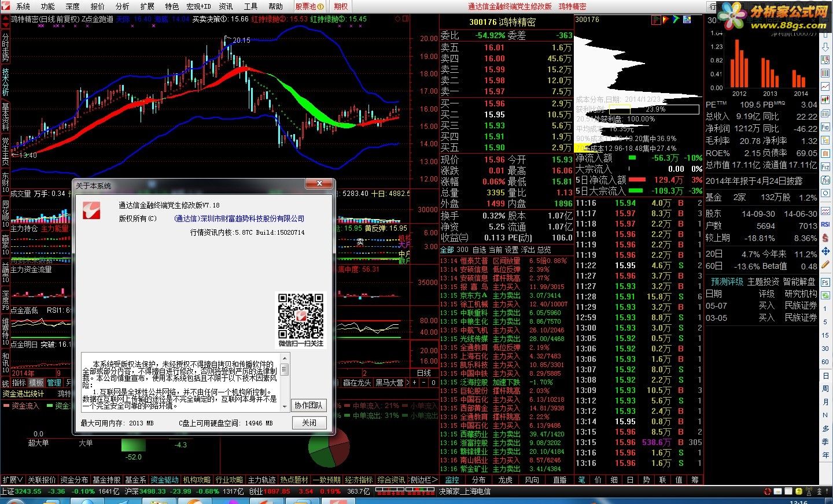
Task: Select the candlestick chart icon in right sidebar
Action: (825, 100)
